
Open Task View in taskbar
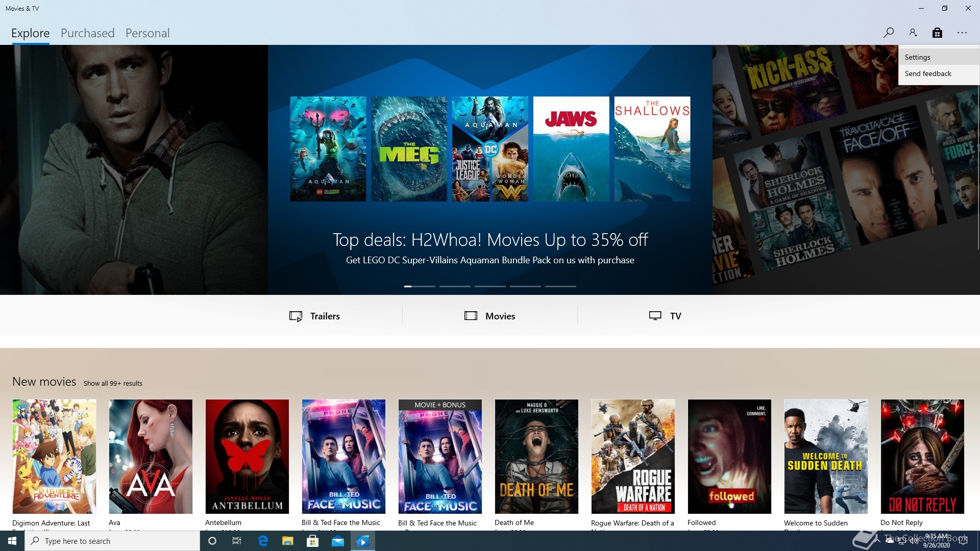237,541
